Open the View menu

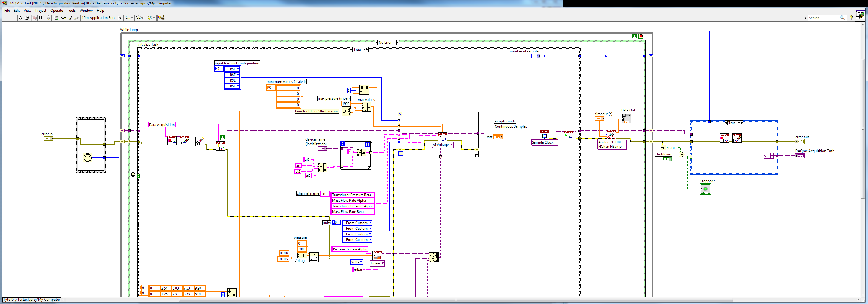(x=28, y=10)
